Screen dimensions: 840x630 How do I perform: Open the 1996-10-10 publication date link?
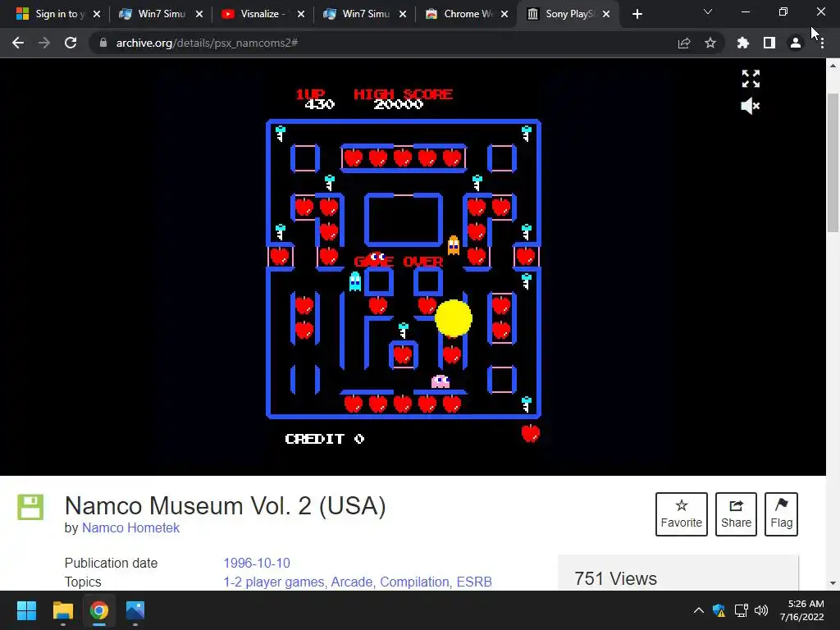257,563
